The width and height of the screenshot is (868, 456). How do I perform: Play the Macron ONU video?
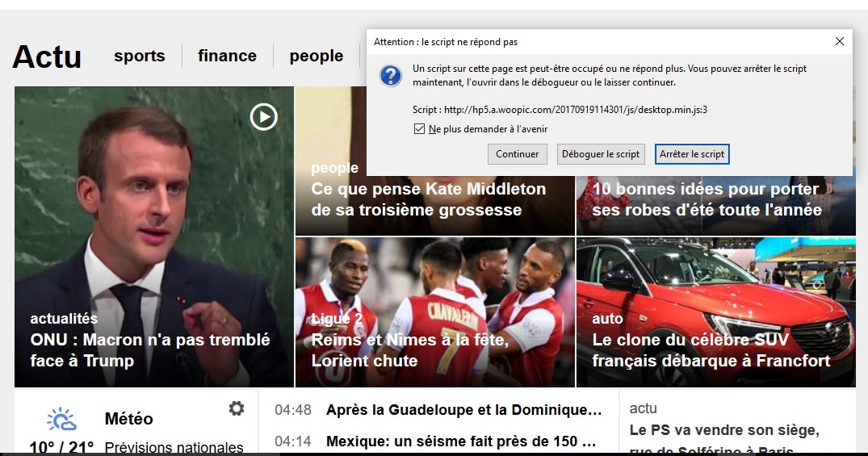click(263, 117)
